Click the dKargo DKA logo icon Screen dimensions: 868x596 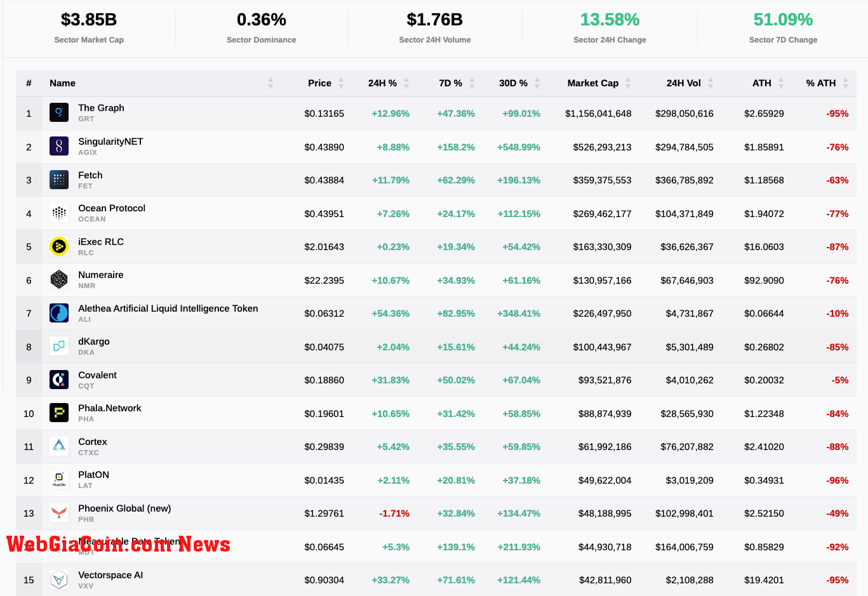[59, 347]
